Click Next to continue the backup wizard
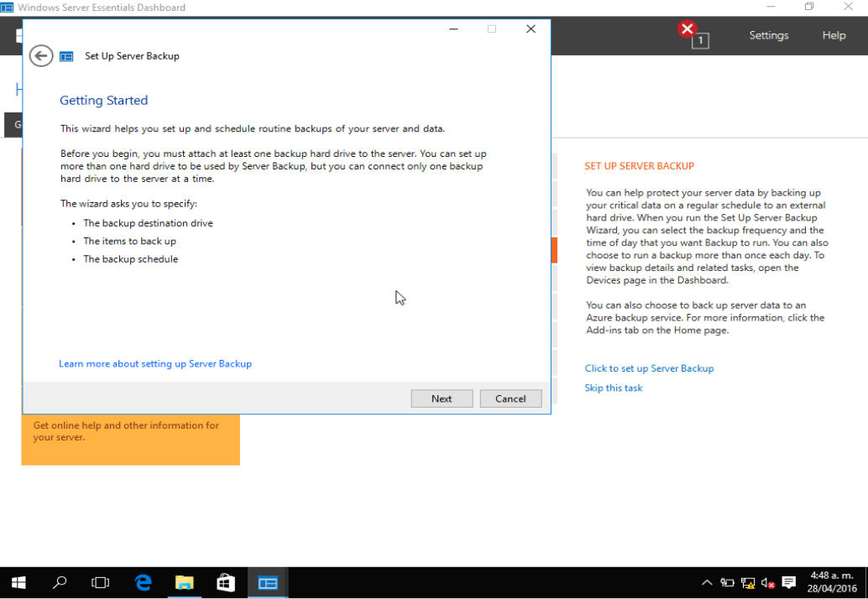The image size is (868, 599). click(442, 398)
